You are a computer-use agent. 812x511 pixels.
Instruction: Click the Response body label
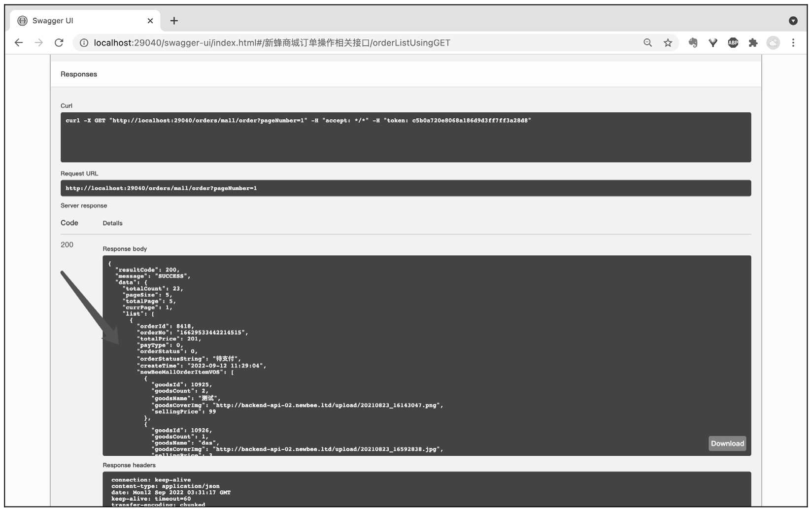pos(125,249)
